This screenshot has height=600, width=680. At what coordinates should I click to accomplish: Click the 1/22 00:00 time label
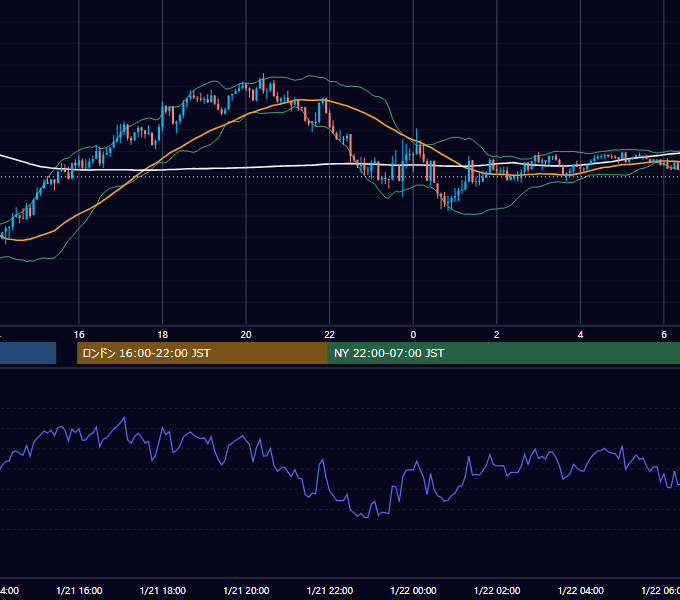point(413,590)
